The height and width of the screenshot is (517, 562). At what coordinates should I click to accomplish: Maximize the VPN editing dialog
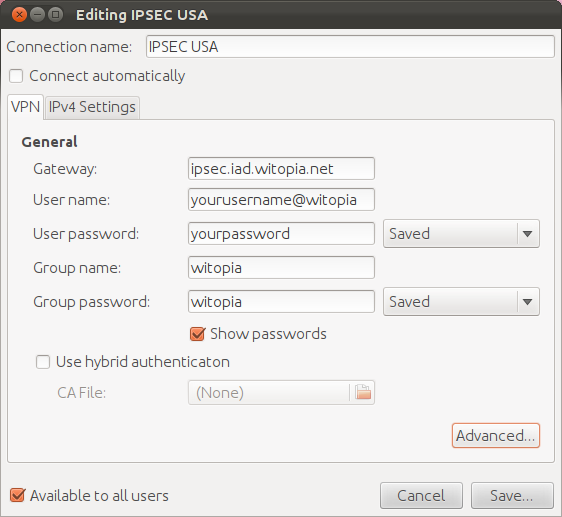coord(56,15)
